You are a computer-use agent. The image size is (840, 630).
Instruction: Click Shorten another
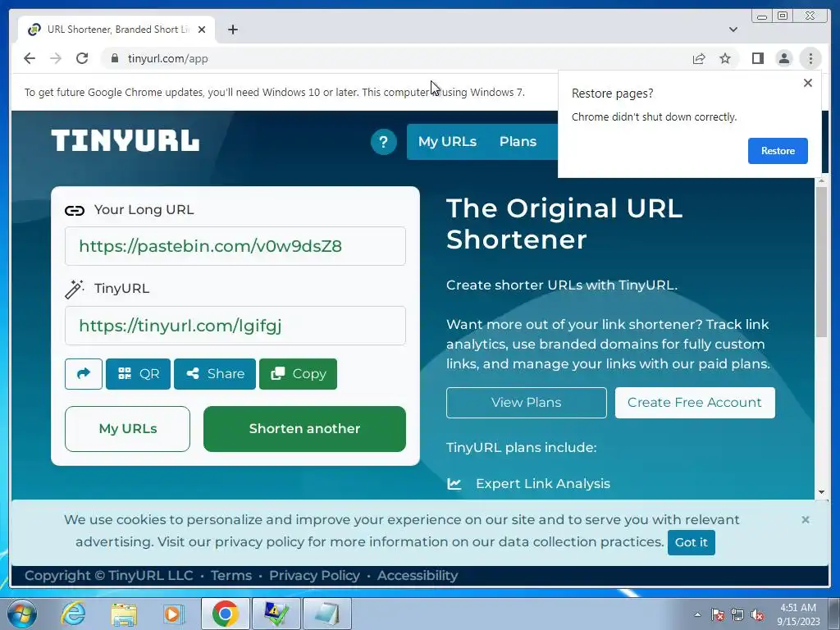pyautogui.click(x=304, y=428)
